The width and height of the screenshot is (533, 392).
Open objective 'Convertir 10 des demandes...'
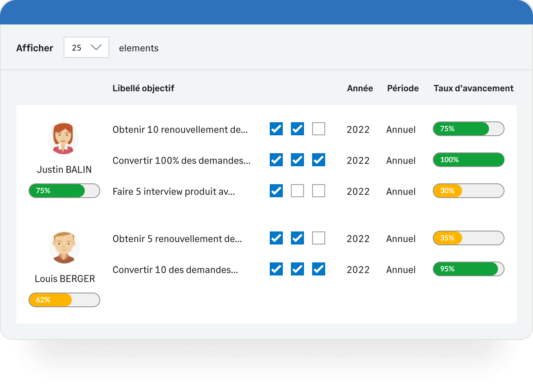(x=175, y=270)
